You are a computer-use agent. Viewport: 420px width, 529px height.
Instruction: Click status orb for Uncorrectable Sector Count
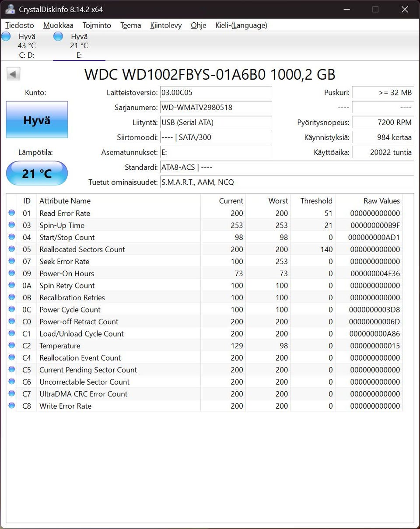click(11, 382)
